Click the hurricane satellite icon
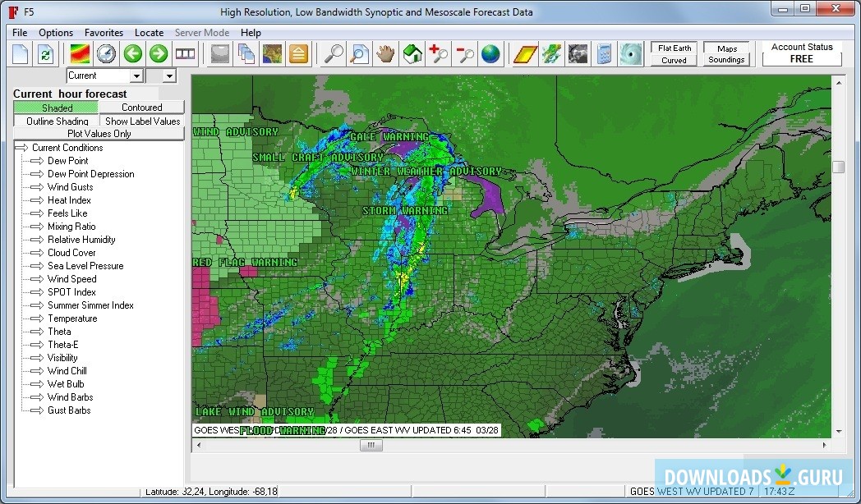The image size is (861, 504). 630,53
